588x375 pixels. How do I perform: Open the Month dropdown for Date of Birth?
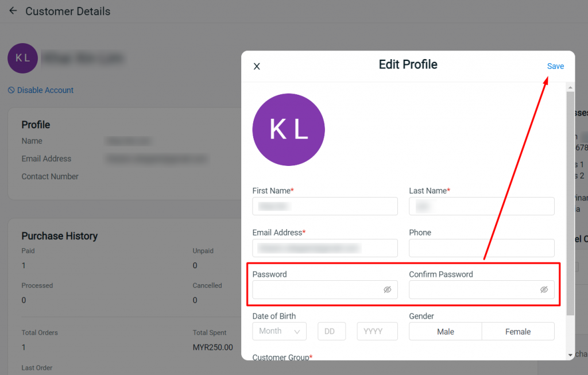[x=280, y=331]
